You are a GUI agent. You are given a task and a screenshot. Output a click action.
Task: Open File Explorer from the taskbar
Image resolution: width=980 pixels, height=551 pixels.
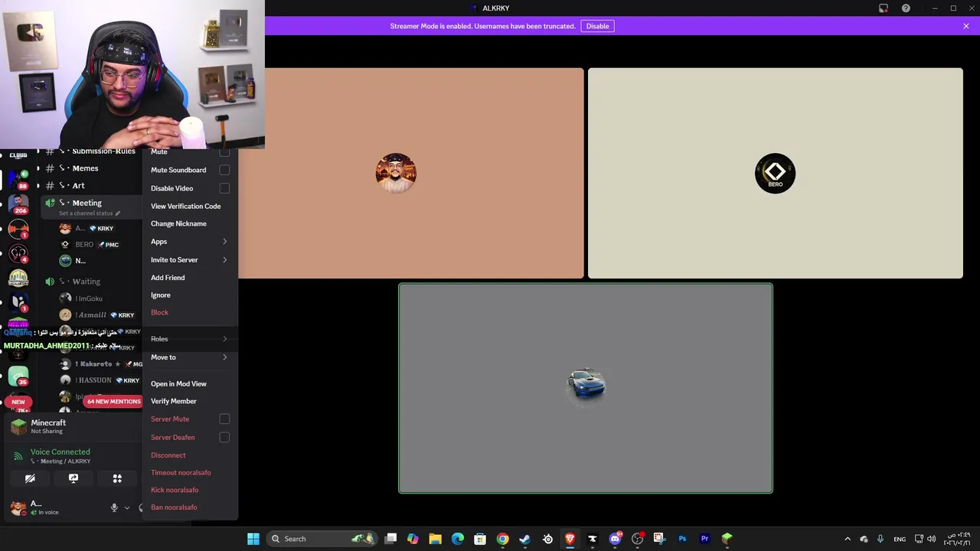pos(435,539)
